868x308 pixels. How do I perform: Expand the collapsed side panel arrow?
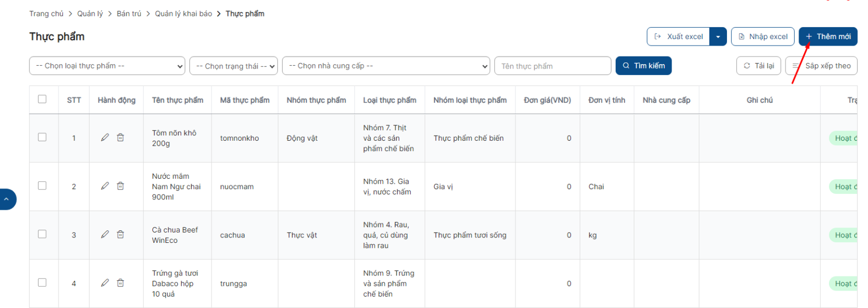7,199
